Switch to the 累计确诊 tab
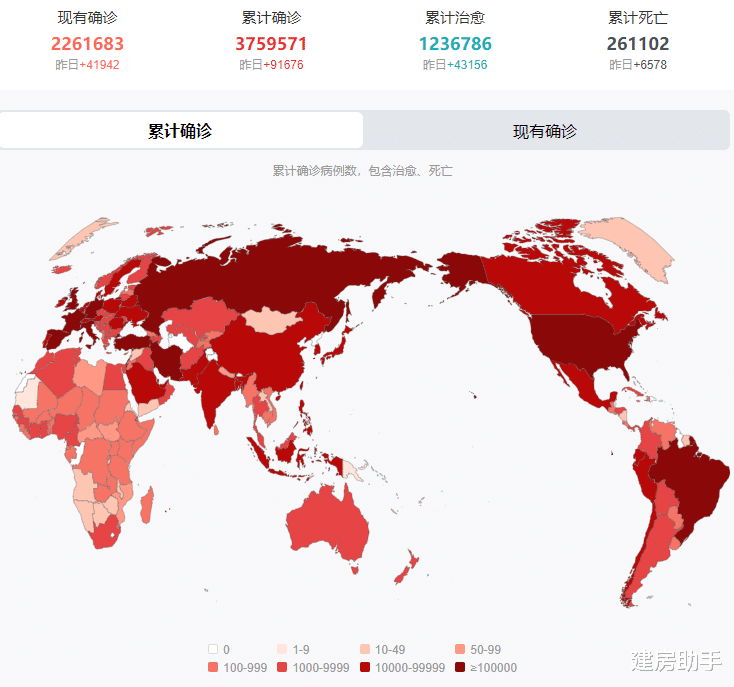Viewport: 734px width, 687px height. click(x=181, y=131)
